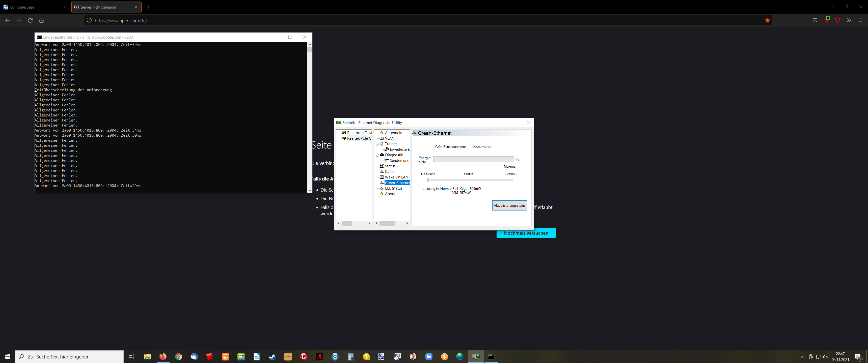Open Wake On LAN settings
This screenshot has width=868, height=363.
pyautogui.click(x=396, y=177)
